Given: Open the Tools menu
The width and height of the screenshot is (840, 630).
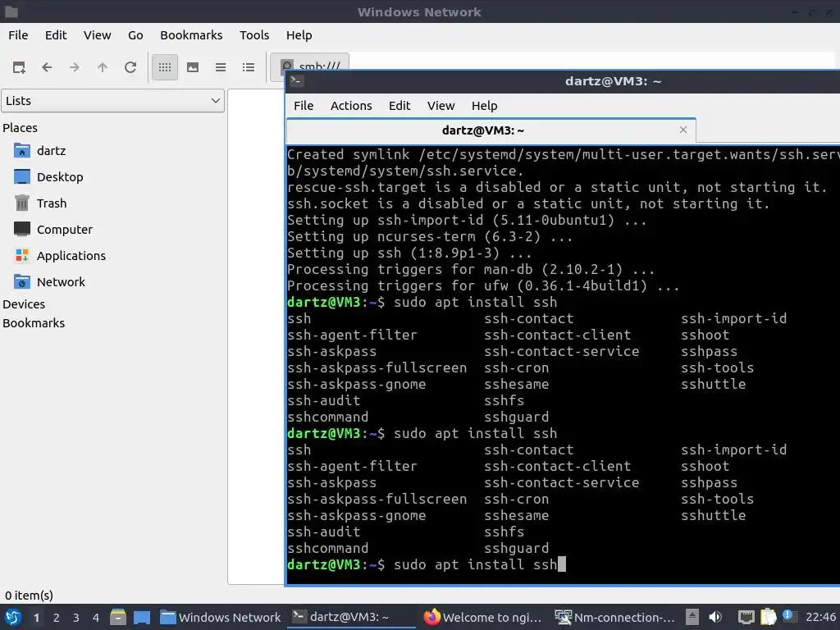Looking at the screenshot, I should 254,35.
